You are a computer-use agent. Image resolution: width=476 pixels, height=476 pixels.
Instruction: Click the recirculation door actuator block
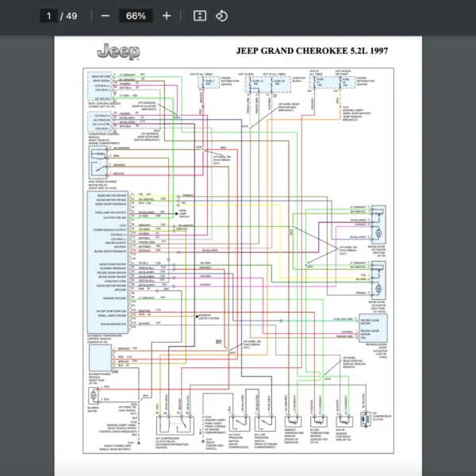point(373,328)
